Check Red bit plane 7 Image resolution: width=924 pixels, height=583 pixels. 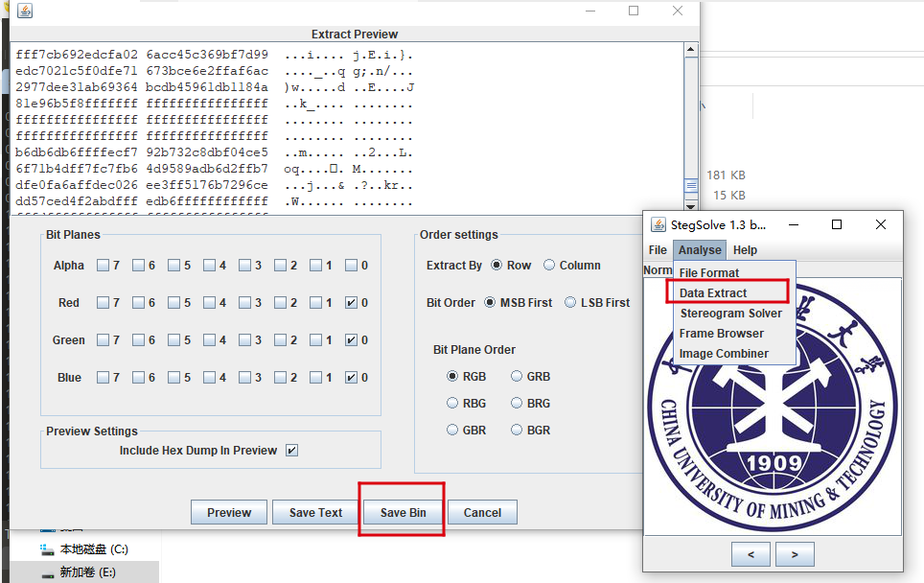point(104,302)
